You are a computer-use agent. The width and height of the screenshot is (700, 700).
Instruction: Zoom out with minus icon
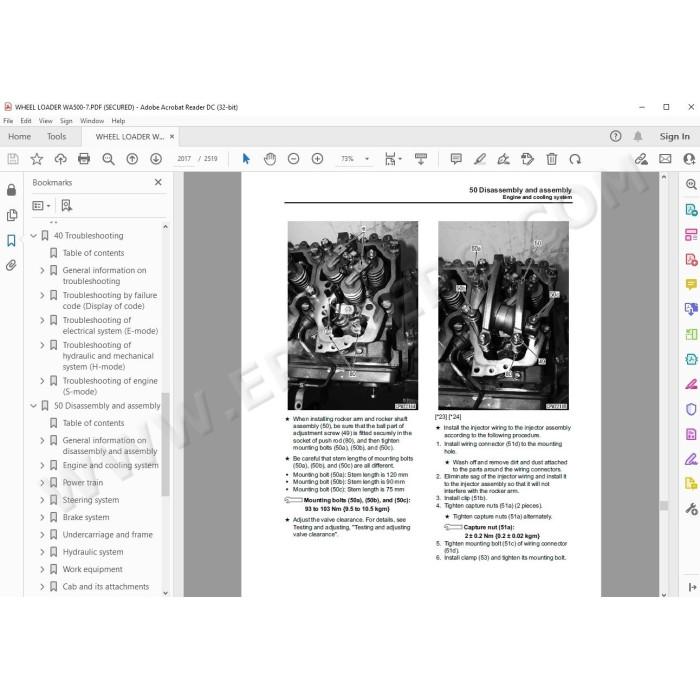[293, 159]
